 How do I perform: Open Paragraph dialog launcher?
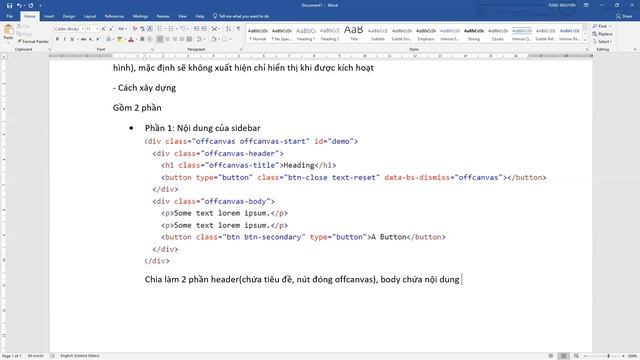point(241,49)
